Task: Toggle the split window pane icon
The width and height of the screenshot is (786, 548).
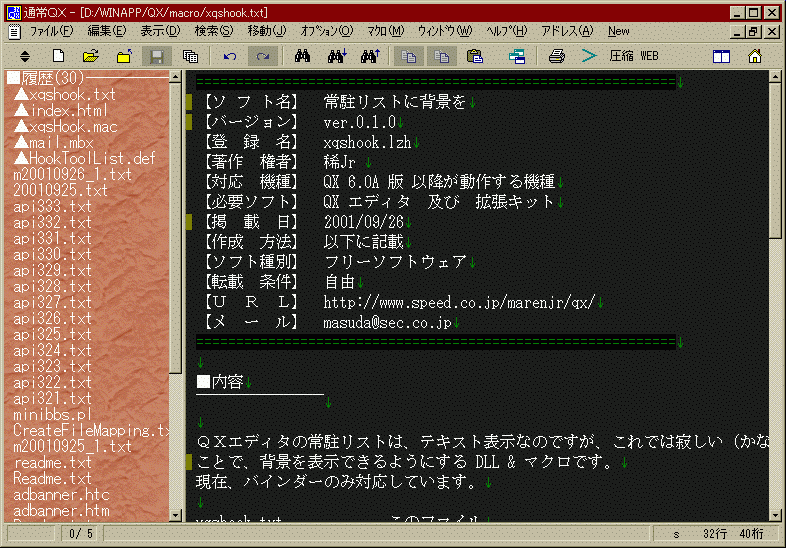Action: [721, 56]
